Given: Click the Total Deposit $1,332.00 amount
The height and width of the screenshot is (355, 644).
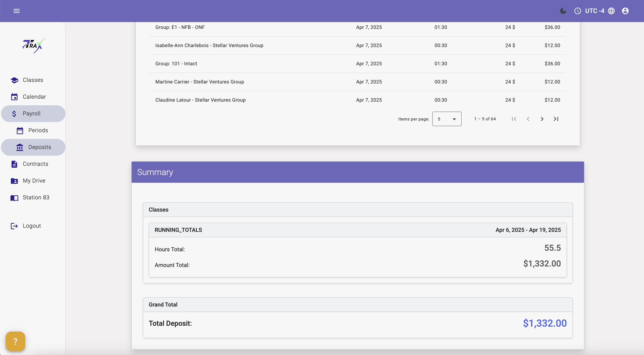Looking at the screenshot, I should coord(545,323).
